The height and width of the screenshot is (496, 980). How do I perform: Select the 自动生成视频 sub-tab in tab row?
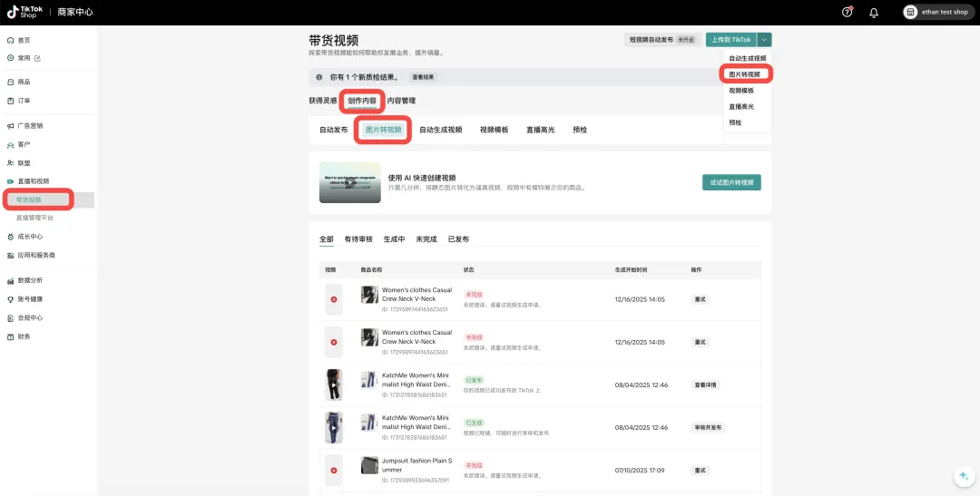tap(441, 130)
